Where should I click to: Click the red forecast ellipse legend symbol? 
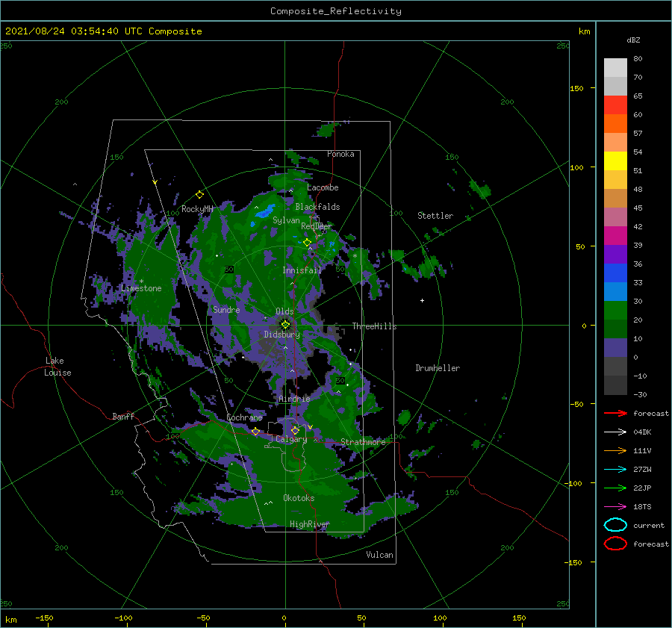(x=615, y=544)
